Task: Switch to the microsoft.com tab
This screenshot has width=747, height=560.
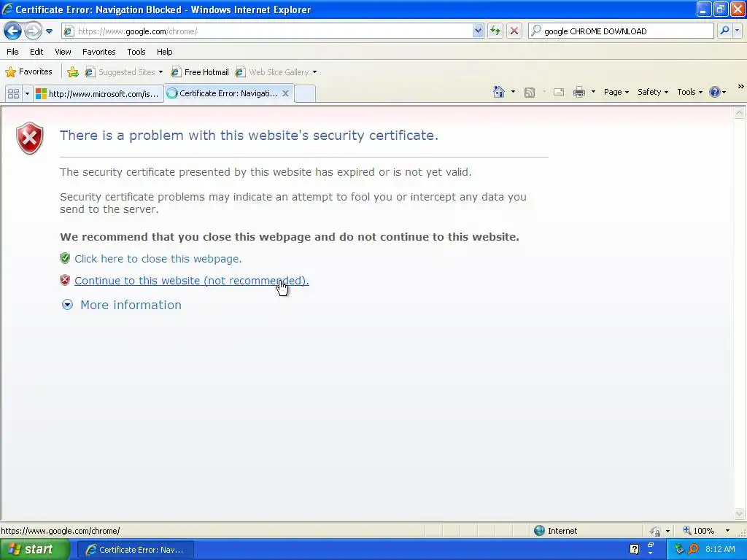Action: (98, 94)
